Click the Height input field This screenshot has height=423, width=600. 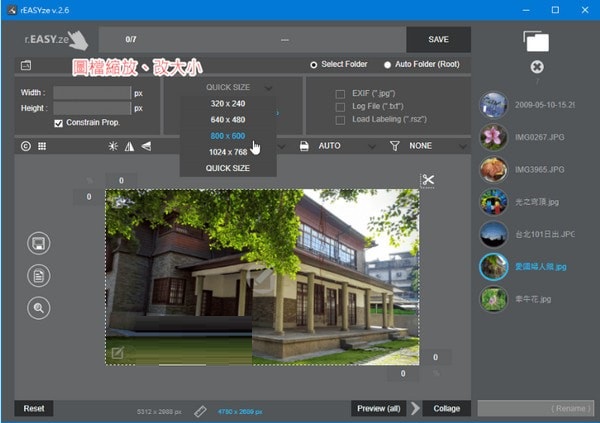pos(92,108)
